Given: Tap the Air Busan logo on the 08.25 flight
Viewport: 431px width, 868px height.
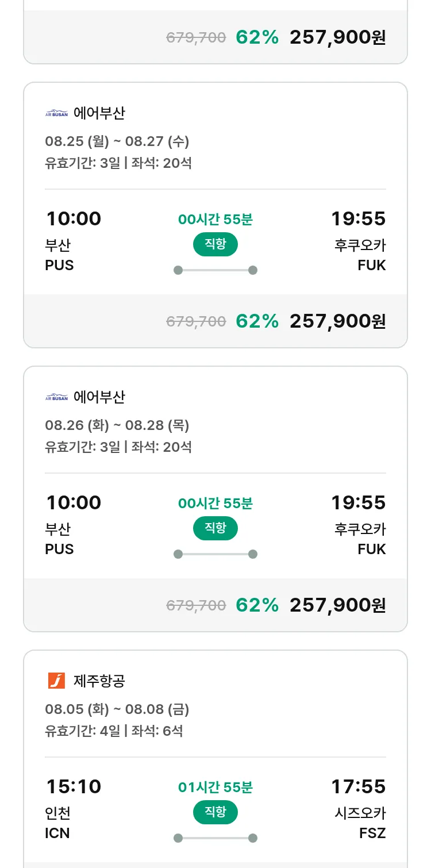Looking at the screenshot, I should coord(56,113).
